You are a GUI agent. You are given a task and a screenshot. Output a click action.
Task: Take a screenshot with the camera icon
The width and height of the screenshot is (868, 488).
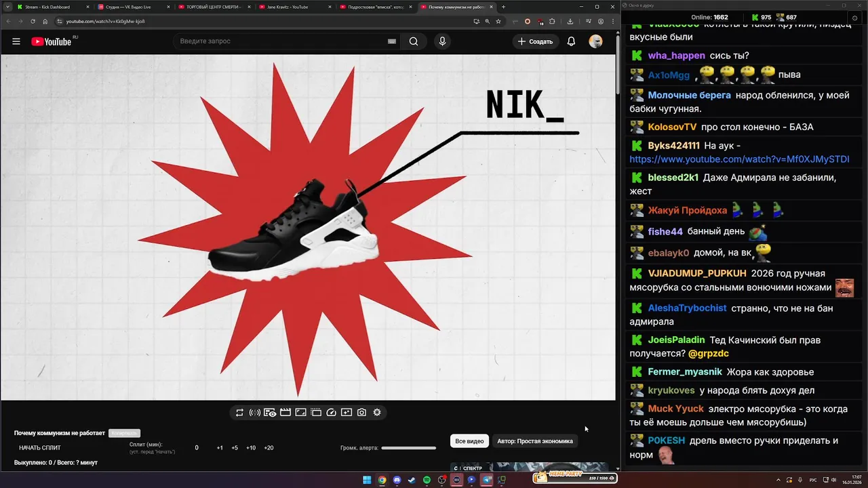[x=361, y=412]
